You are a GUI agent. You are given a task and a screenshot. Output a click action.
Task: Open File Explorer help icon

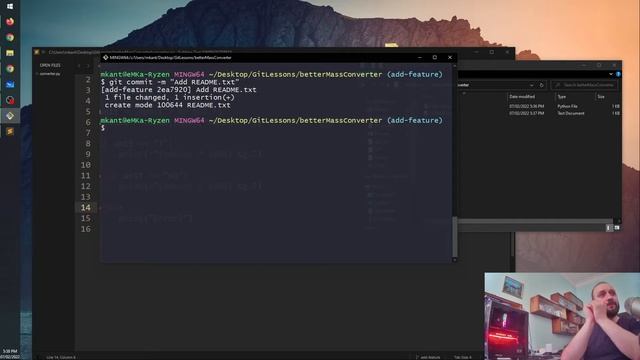point(618,74)
